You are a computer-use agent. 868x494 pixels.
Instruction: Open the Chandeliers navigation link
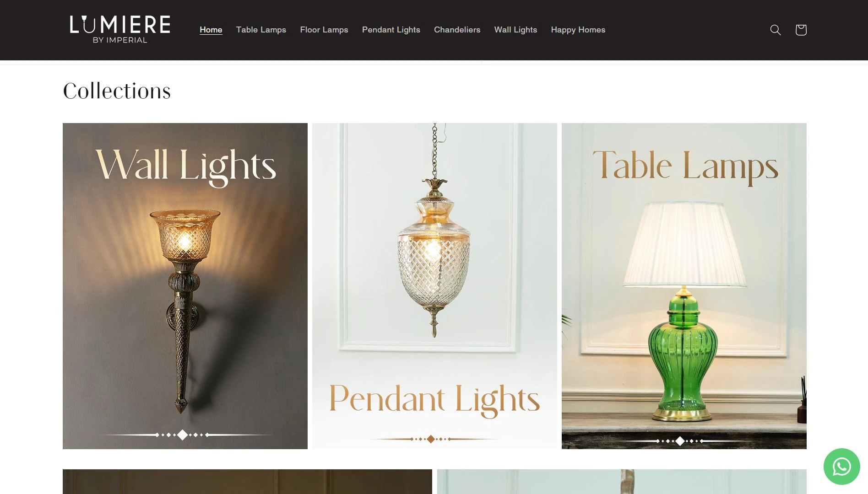pos(457,30)
